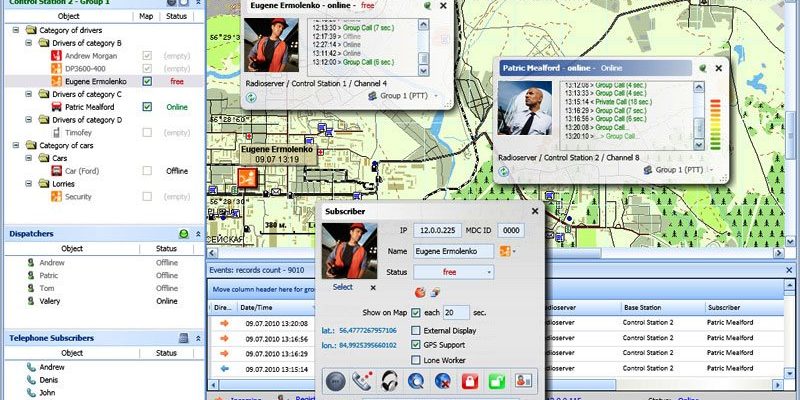Click the refresh icon in Patric Mealford popup
Viewport: 800px width, 400px height.
click(x=504, y=169)
